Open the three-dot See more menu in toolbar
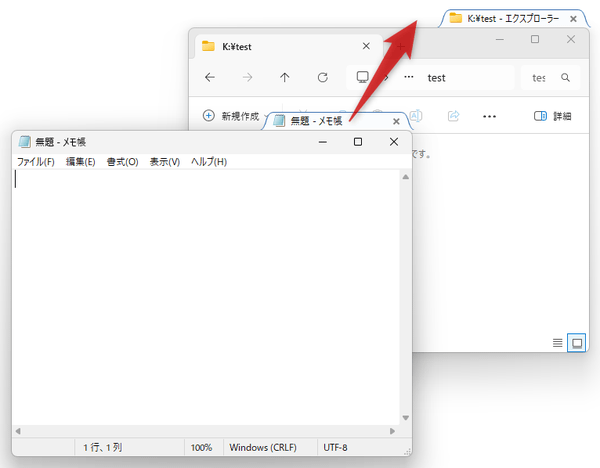Viewport: 600px width, 468px height. point(489,116)
